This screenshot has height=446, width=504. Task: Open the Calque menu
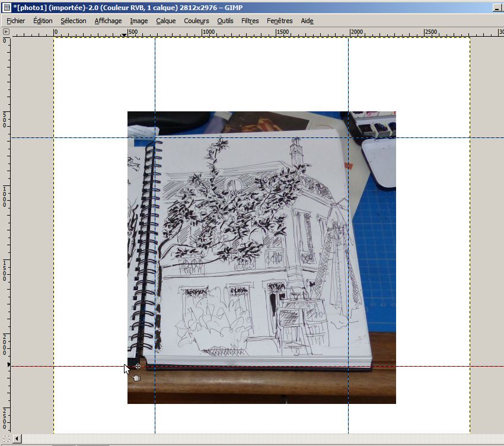[166, 21]
